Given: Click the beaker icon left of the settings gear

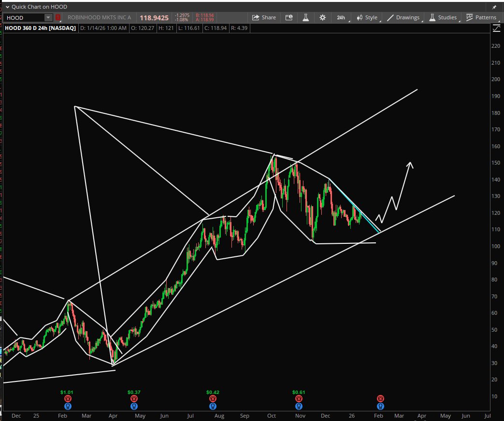Looking at the screenshot, I should point(306,17).
